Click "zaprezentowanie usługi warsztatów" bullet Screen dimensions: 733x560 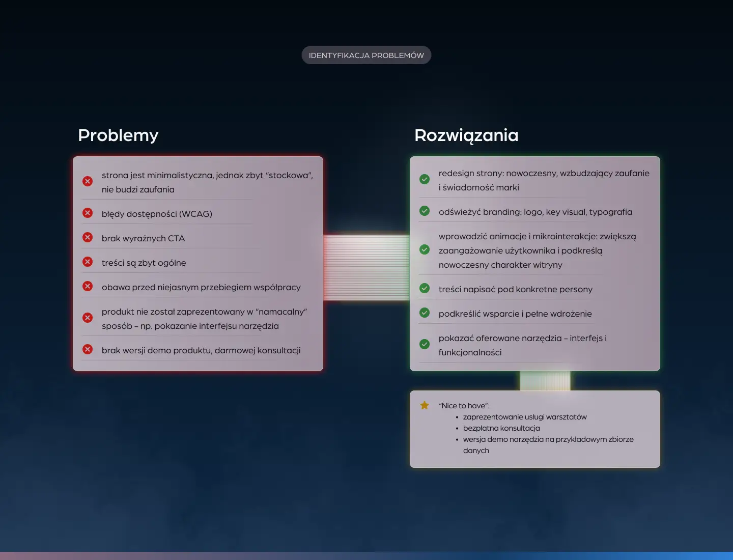coord(525,417)
